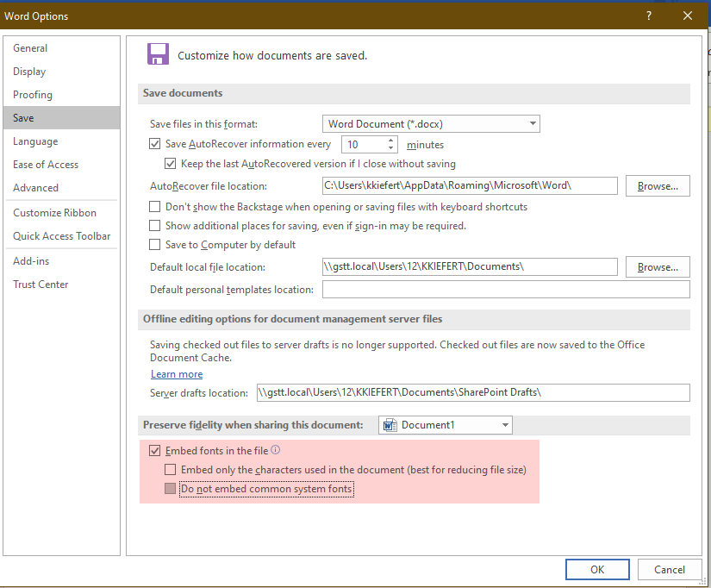This screenshot has width=711, height=588.
Task: Open the Save files in this format dropdown
Action: (431, 124)
